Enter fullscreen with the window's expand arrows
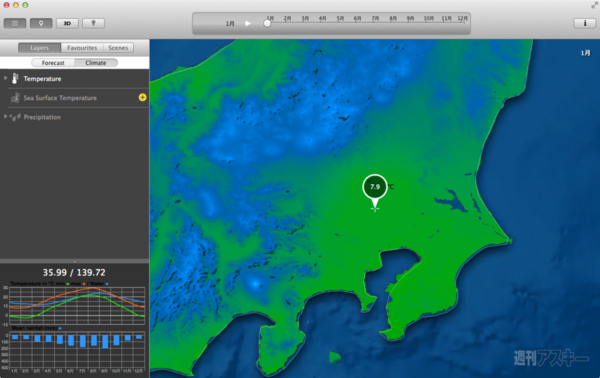The height and width of the screenshot is (378, 600). click(594, 5)
